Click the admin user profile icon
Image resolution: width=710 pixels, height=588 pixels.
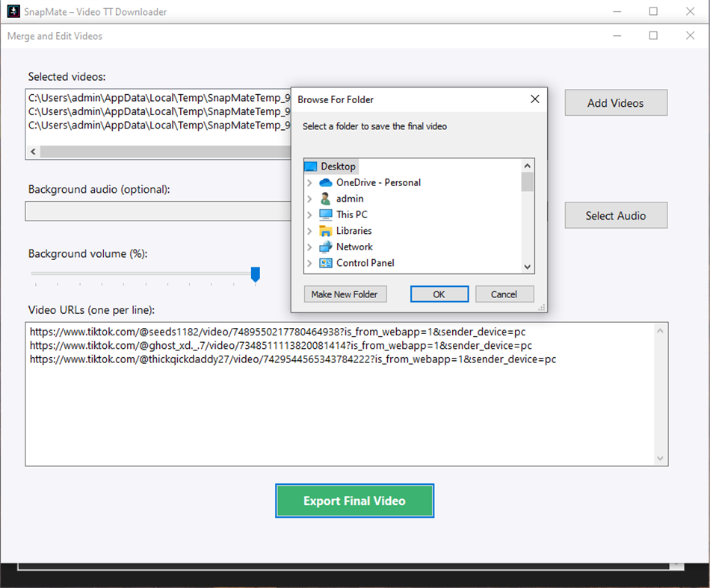coord(327,198)
